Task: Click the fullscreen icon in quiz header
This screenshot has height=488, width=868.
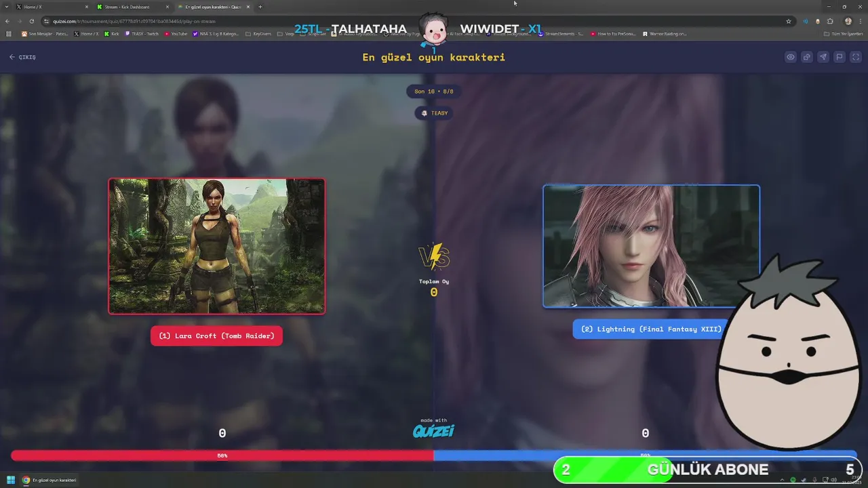Action: (x=856, y=57)
